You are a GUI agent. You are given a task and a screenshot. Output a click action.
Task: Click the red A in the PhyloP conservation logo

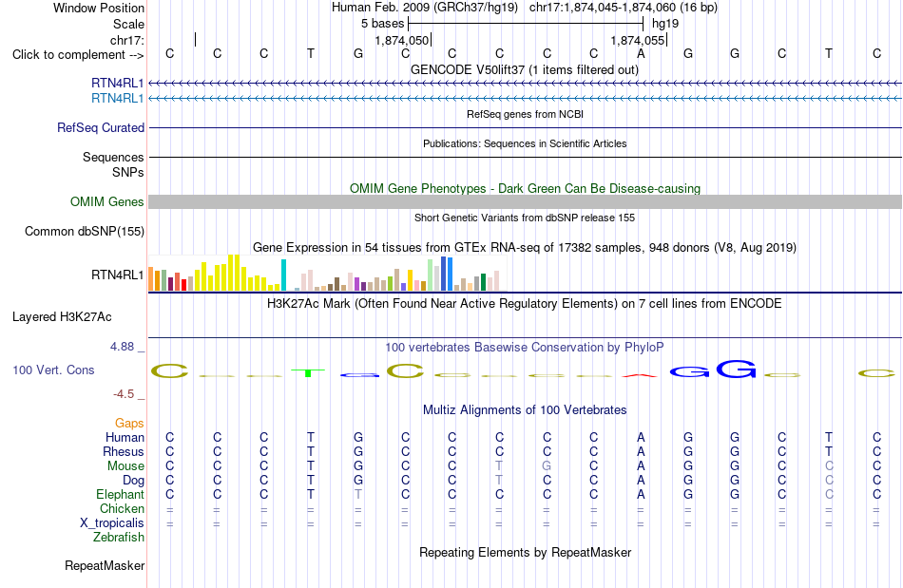point(641,376)
